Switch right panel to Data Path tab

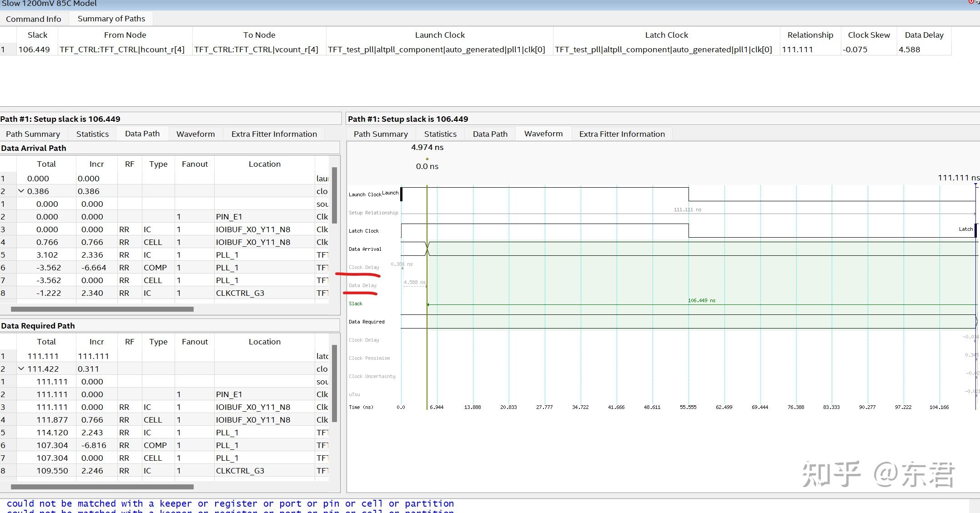click(490, 134)
